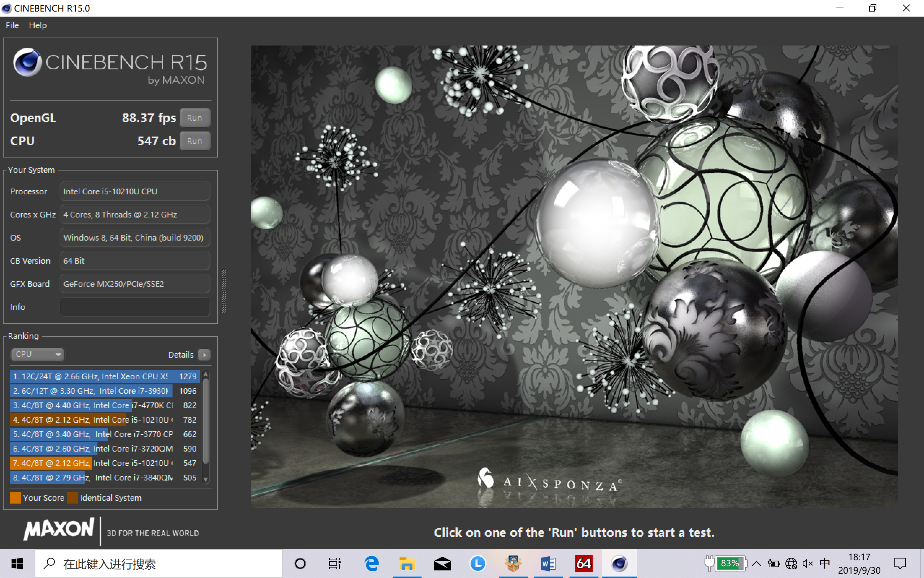This screenshot has height=578, width=924.
Task: Switch to AIDA64 on taskbar
Action: (584, 564)
